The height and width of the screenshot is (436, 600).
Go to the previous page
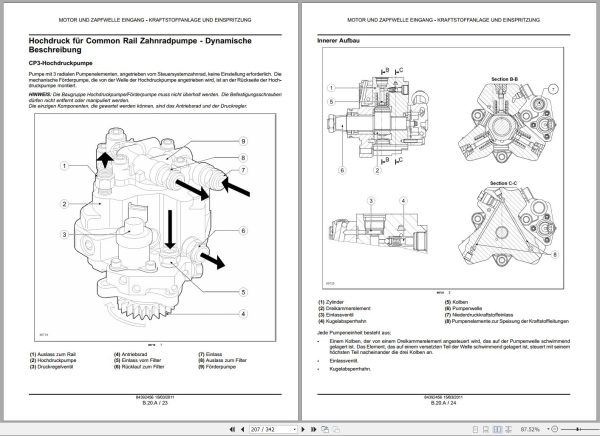coord(243,429)
